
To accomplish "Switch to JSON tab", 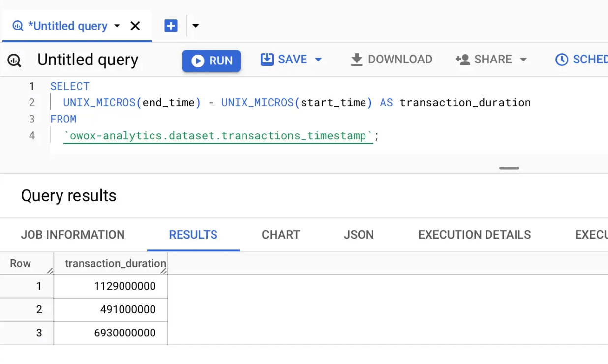I will [359, 235].
